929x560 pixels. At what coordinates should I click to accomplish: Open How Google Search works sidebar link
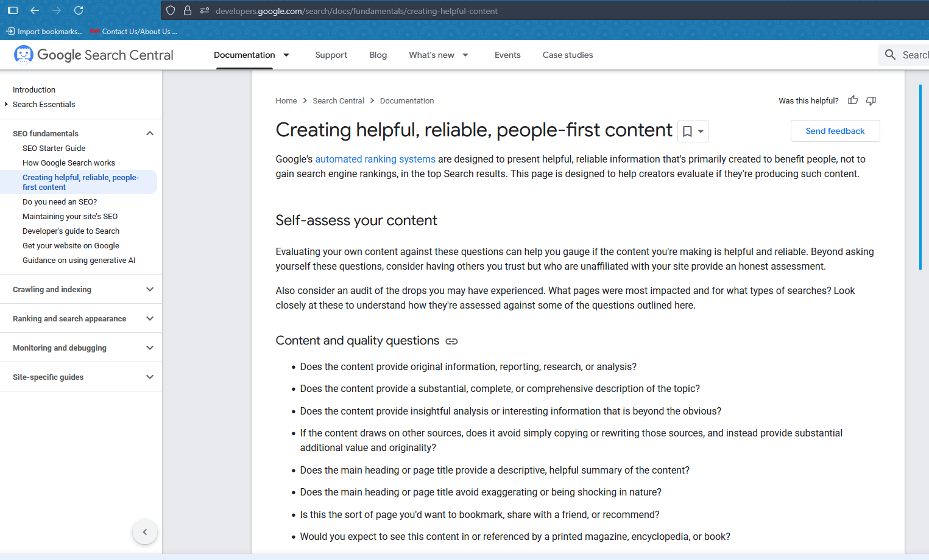(69, 163)
